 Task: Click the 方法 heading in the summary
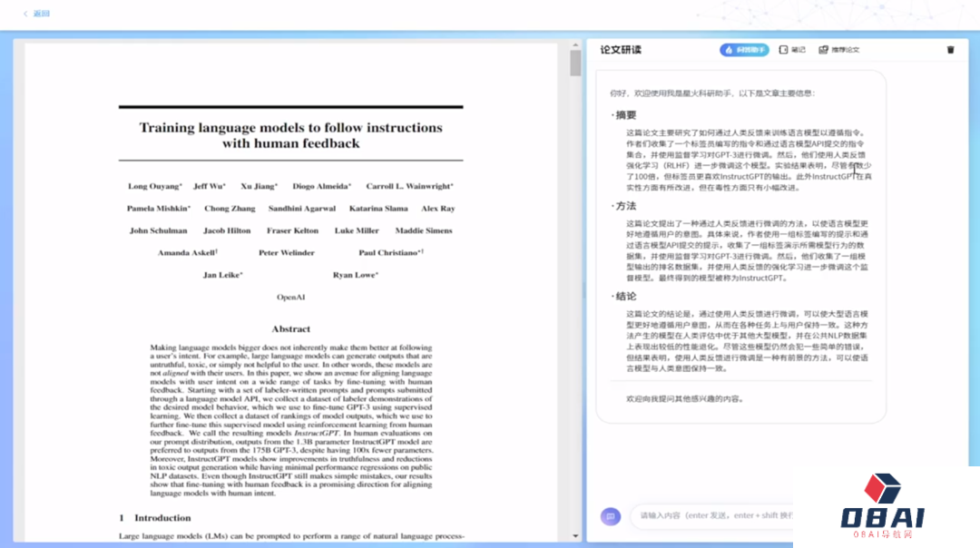point(625,206)
